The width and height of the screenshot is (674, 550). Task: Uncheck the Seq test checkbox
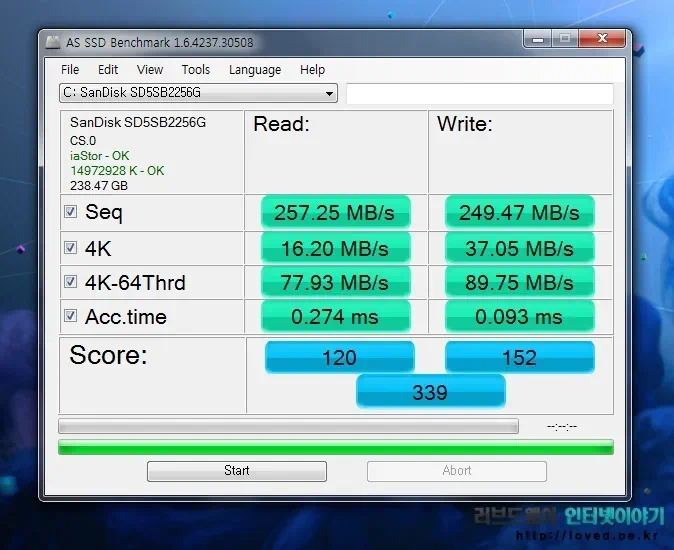[71, 212]
